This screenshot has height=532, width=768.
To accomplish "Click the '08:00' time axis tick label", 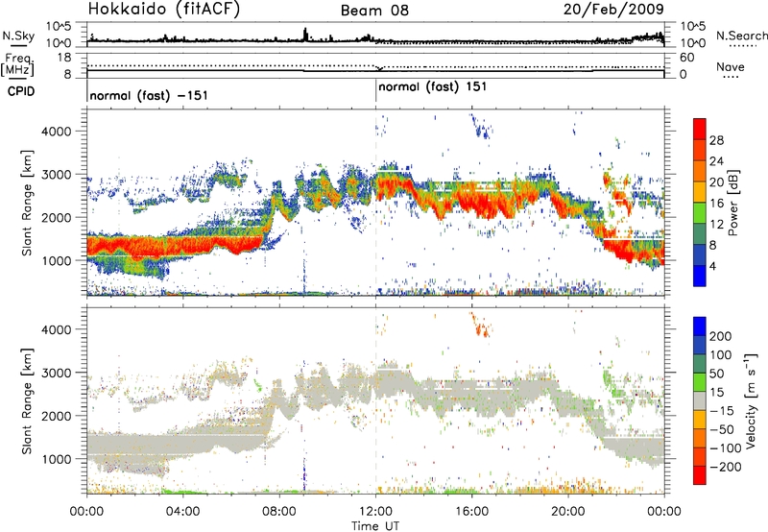I will pos(279,512).
